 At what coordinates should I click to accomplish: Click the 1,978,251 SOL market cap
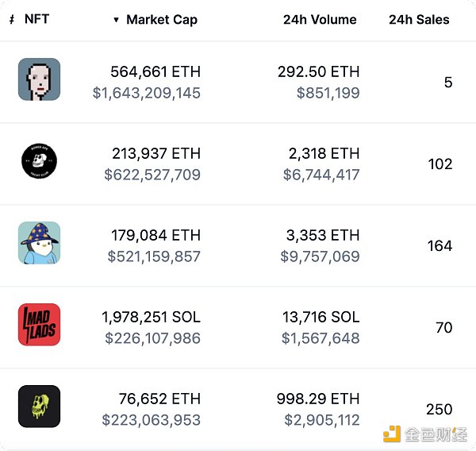(x=151, y=317)
